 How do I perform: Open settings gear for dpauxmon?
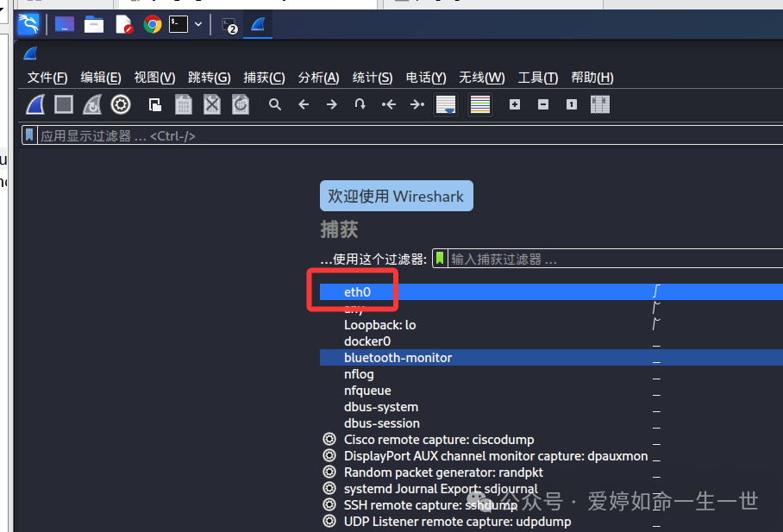(329, 455)
